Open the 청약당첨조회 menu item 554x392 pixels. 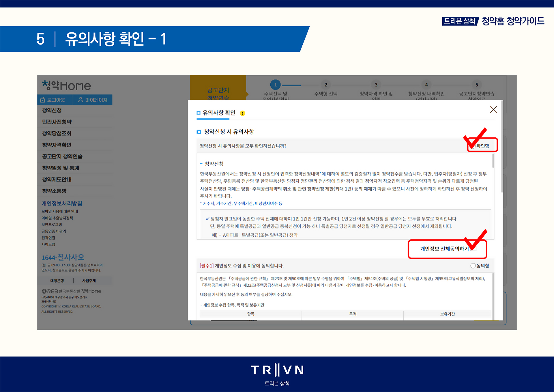(x=57, y=133)
